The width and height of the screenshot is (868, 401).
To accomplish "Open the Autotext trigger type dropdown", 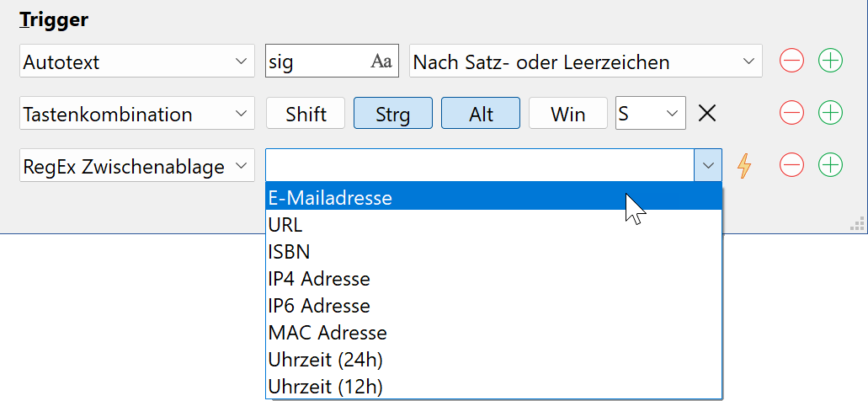I will click(x=137, y=61).
